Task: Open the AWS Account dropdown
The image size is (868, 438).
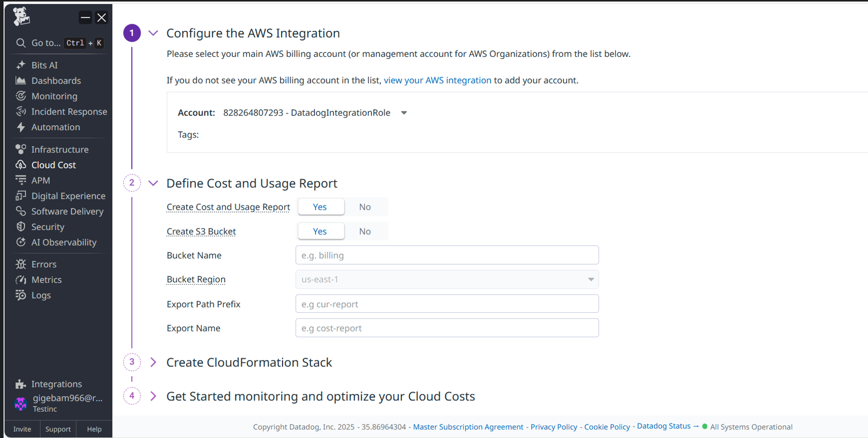Action: (x=404, y=113)
